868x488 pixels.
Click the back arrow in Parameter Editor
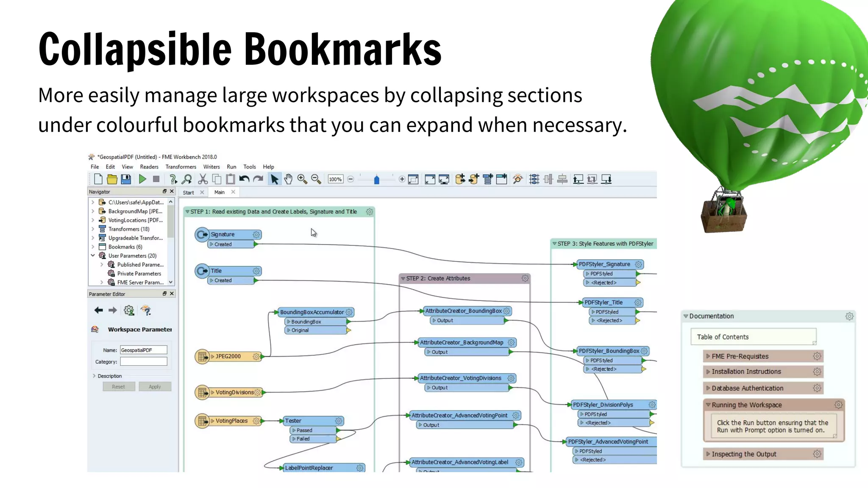[x=99, y=310]
